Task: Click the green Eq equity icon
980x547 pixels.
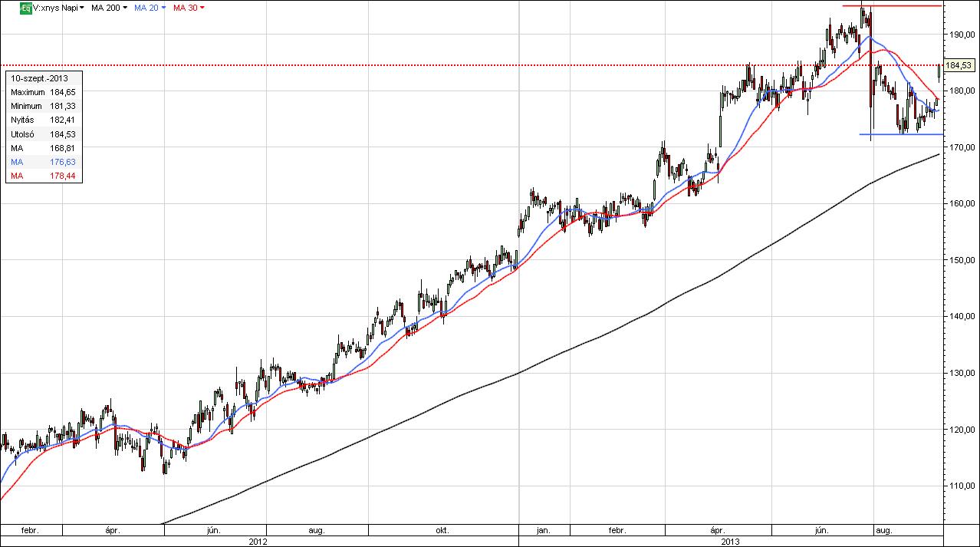Action: [x=25, y=8]
